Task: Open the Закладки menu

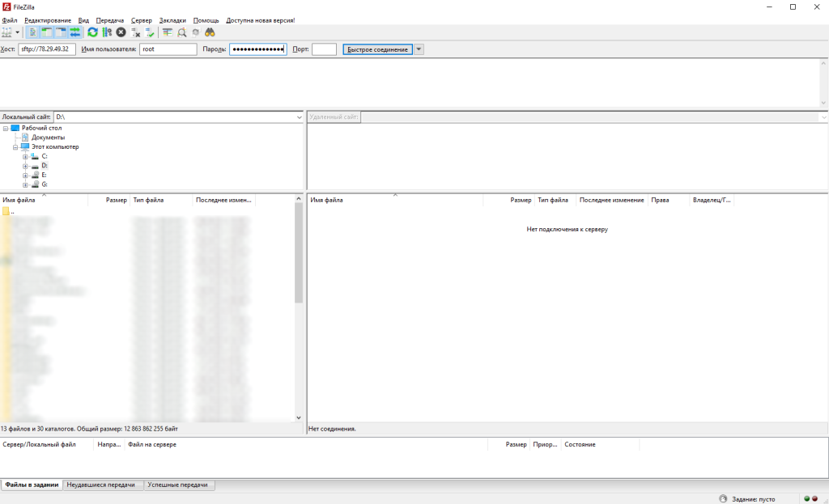Action: [x=173, y=20]
